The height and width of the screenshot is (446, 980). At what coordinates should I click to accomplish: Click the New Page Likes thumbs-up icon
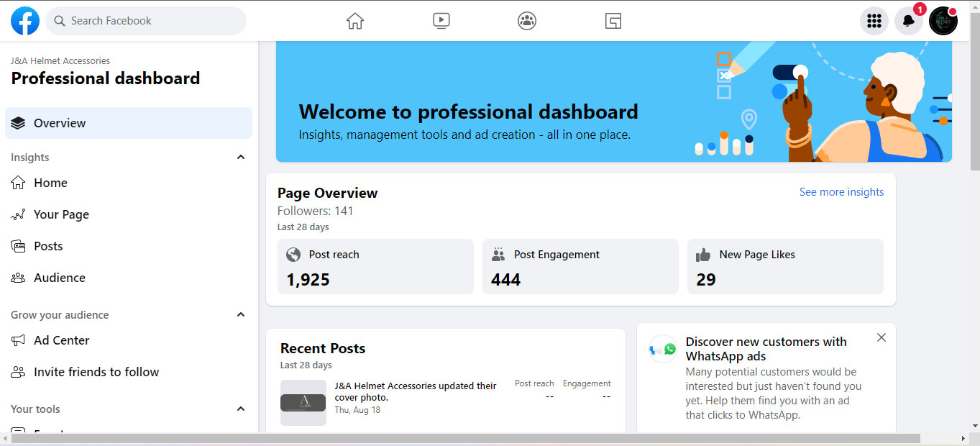[703, 255]
